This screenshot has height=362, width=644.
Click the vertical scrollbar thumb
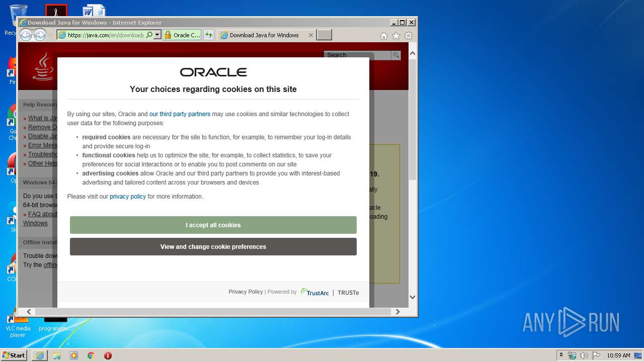tap(413, 120)
